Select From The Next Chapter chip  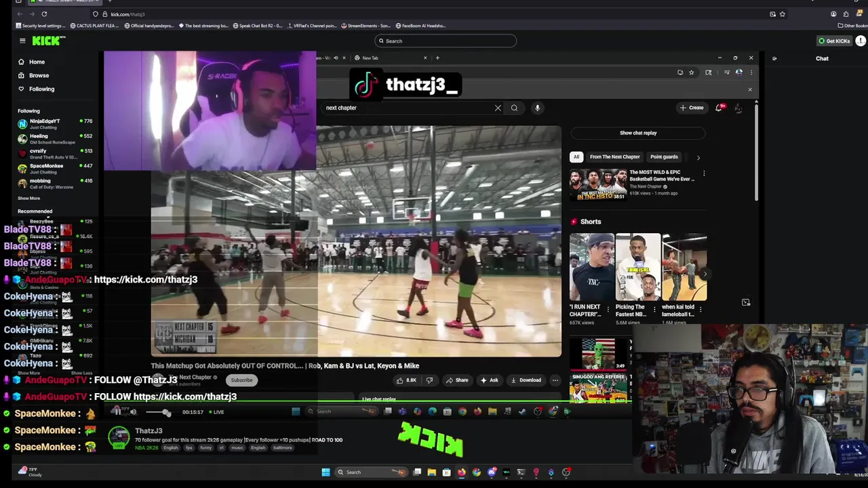pyautogui.click(x=614, y=157)
